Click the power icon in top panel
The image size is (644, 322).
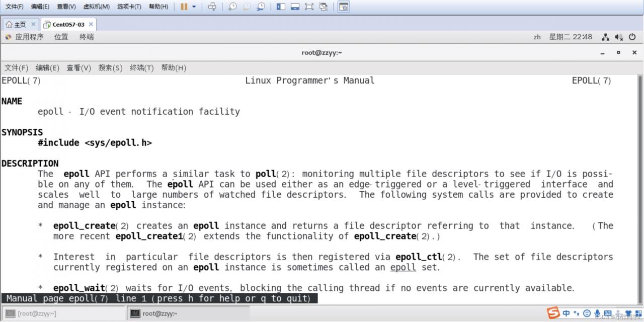(x=632, y=37)
